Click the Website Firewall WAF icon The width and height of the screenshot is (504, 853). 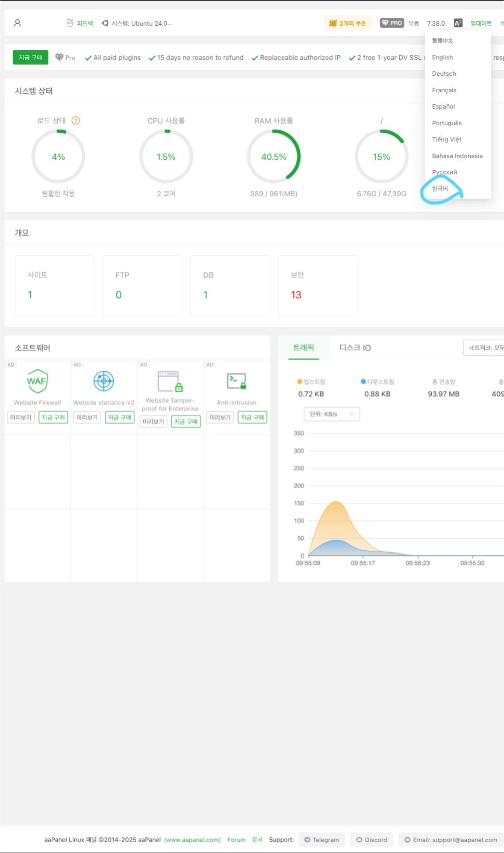tap(37, 381)
